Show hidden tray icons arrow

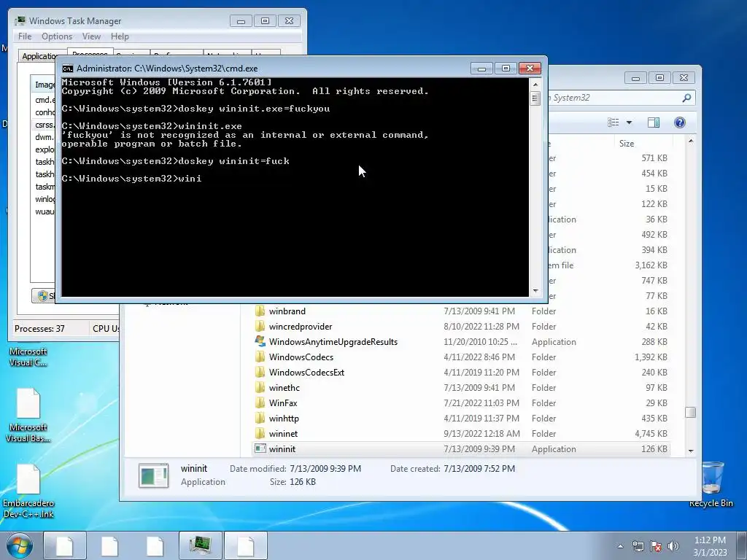620,546
